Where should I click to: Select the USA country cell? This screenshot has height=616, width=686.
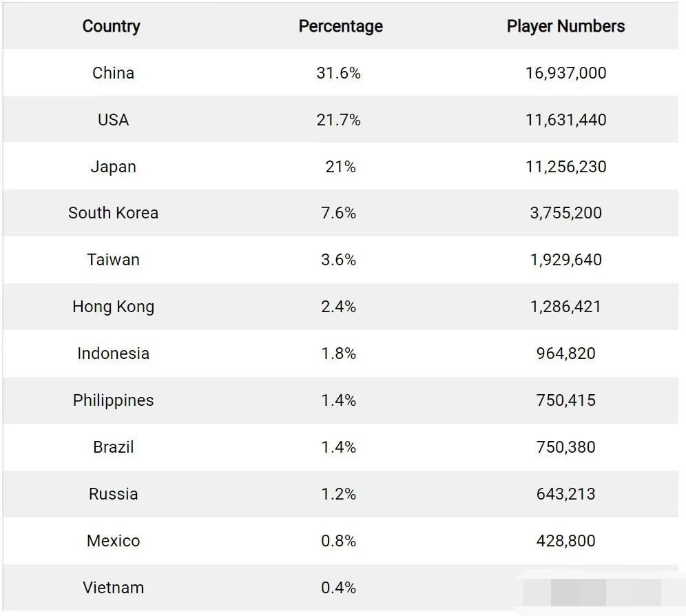click(114, 119)
